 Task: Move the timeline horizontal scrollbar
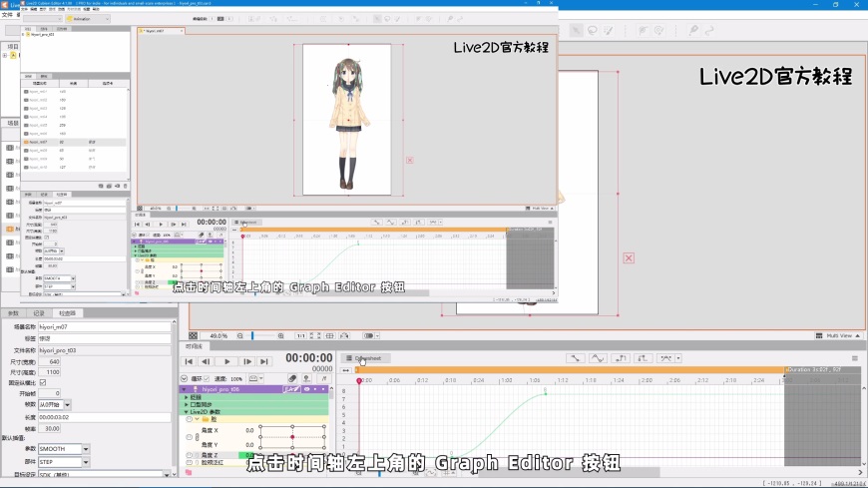(x=568, y=472)
